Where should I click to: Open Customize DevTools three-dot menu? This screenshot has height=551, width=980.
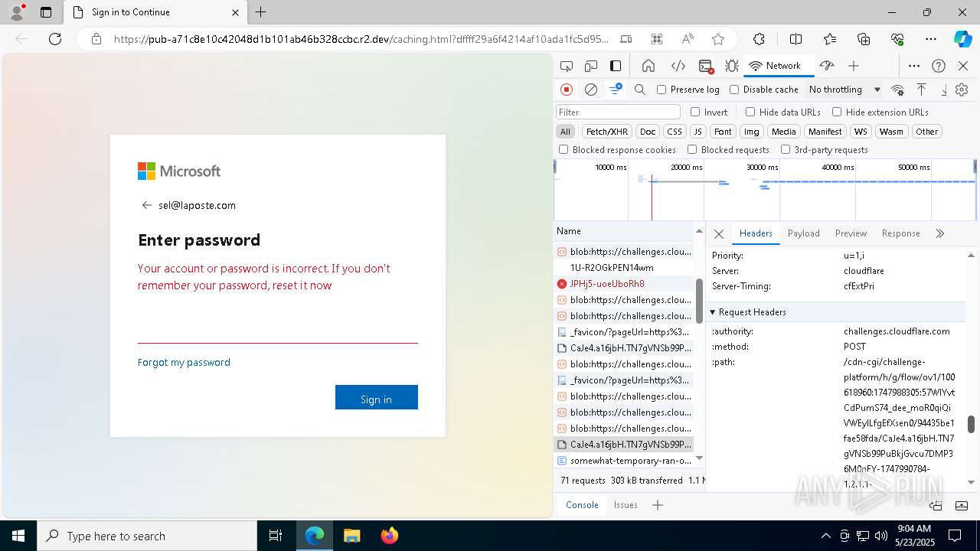click(x=914, y=66)
